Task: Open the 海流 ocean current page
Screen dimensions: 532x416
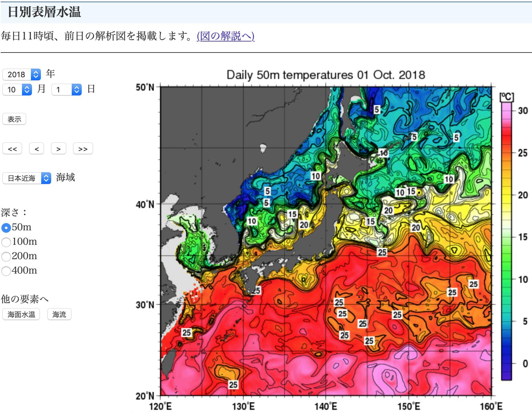Action: [x=59, y=314]
